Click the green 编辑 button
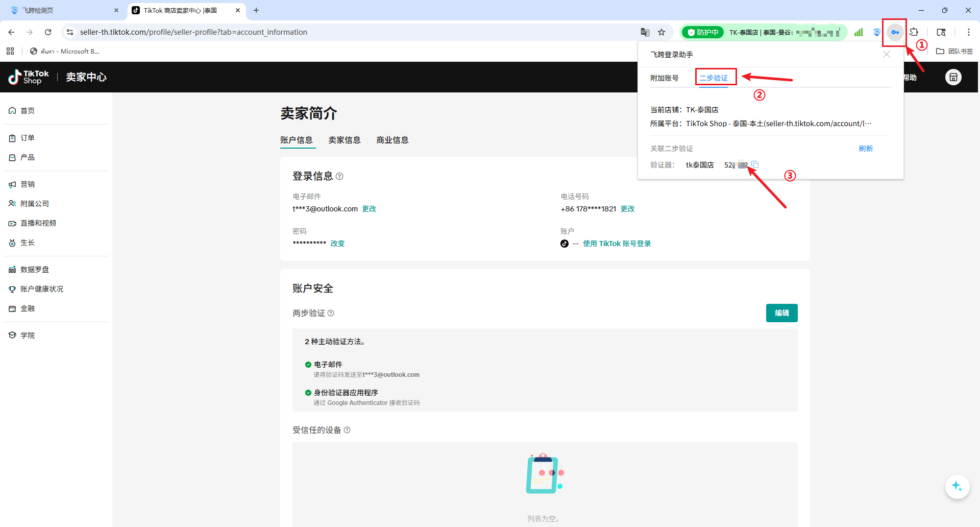This screenshot has width=980, height=527. 781,313
